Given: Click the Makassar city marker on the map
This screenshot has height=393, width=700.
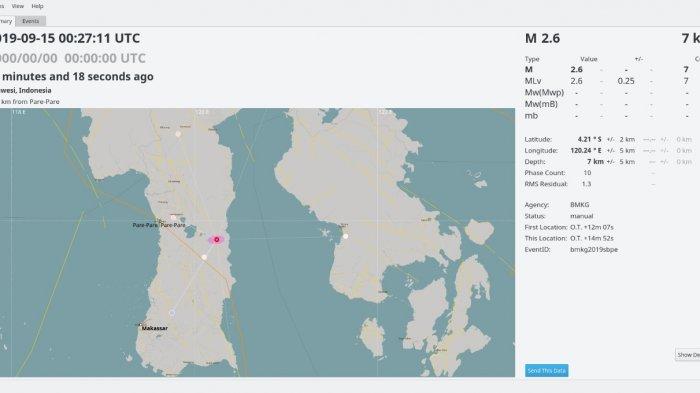Looking at the screenshot, I should 141,325.
